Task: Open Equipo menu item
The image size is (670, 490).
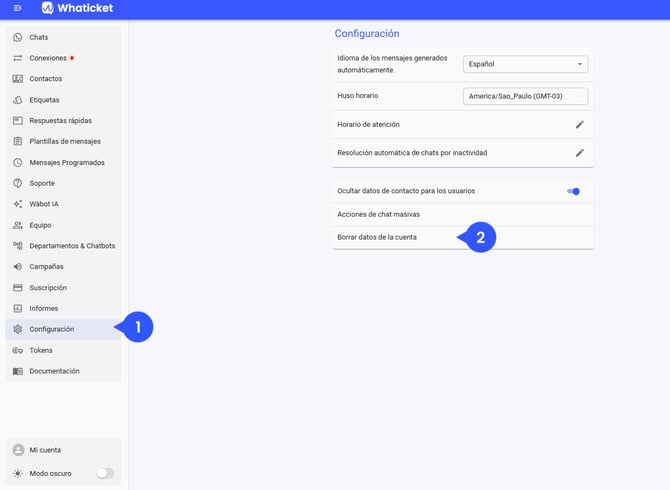Action: (64, 225)
